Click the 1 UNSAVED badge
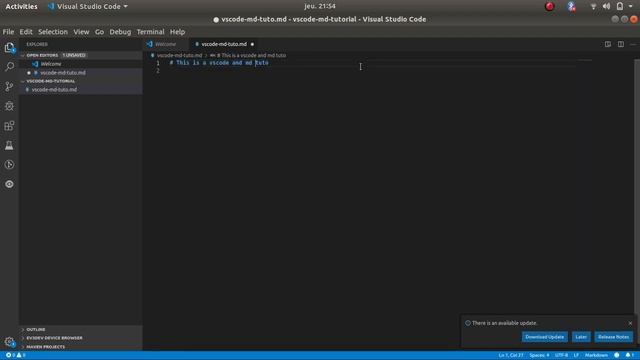This screenshot has width=640, height=360. tap(74, 55)
